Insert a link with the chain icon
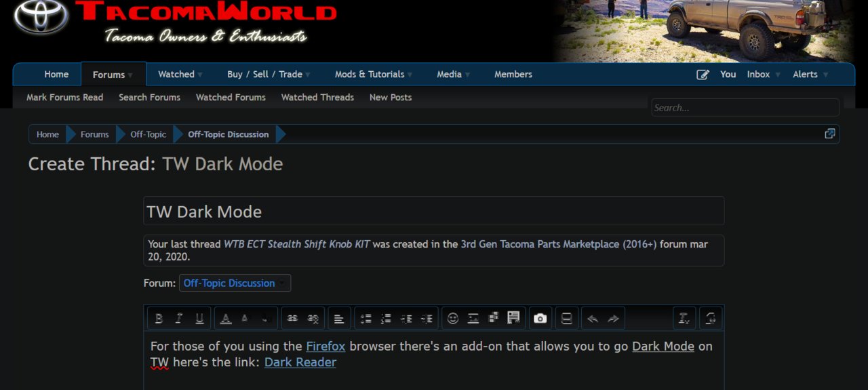This screenshot has height=390, width=868. point(292,318)
